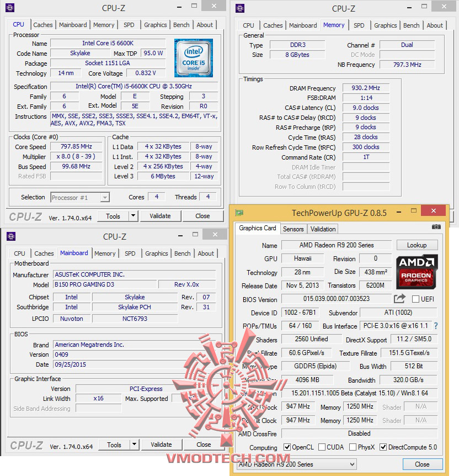Minimize the CPU-Z Memory window
459x476 pixels.
click(409, 8)
